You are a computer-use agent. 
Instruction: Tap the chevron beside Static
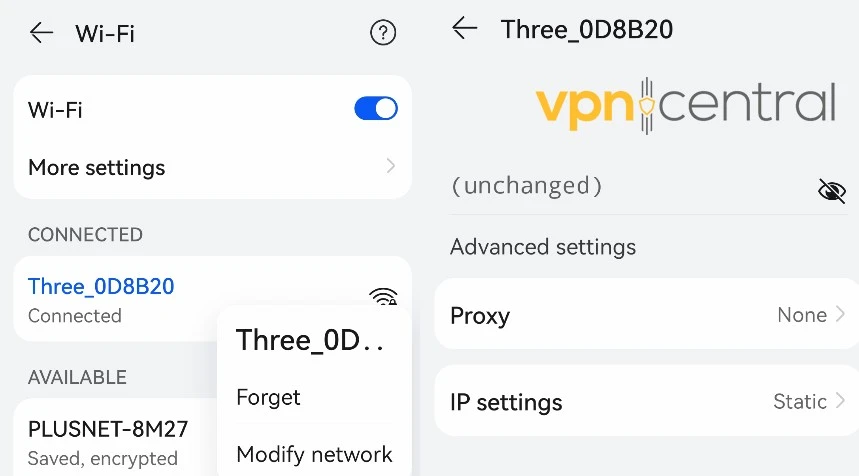pos(840,400)
